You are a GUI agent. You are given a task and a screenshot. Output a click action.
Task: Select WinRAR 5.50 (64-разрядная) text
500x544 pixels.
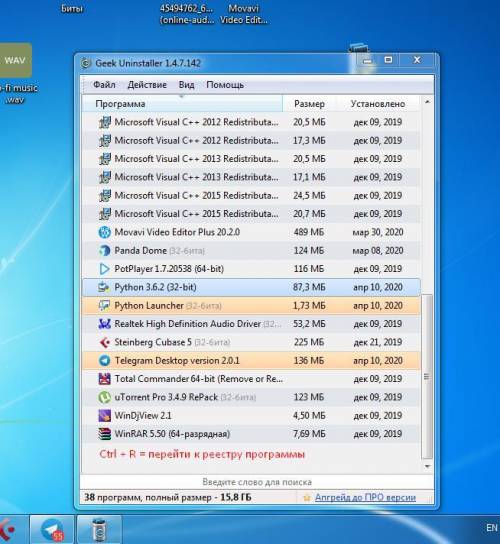click(x=172, y=434)
